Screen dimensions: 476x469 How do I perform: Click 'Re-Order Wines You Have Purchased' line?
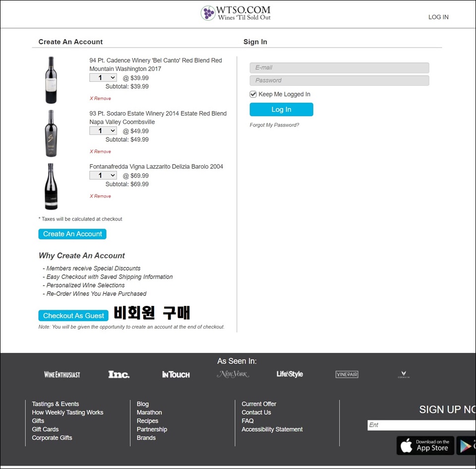click(x=94, y=294)
